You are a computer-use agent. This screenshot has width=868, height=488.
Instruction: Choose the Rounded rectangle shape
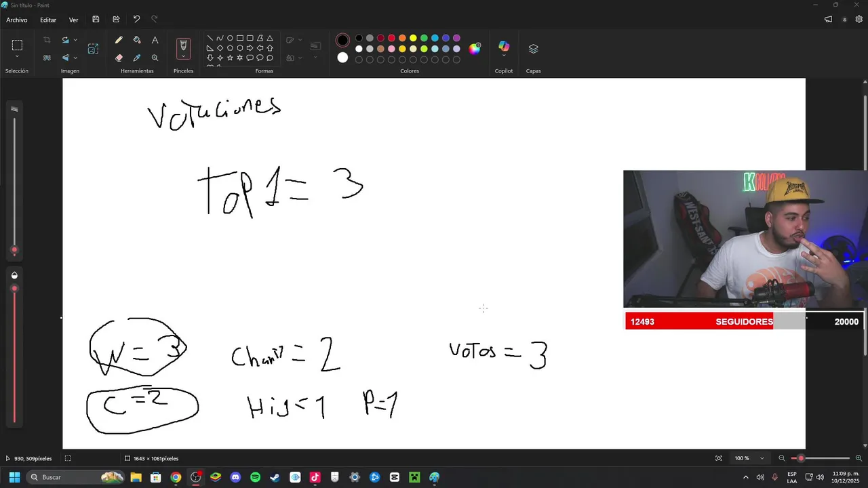point(250,38)
